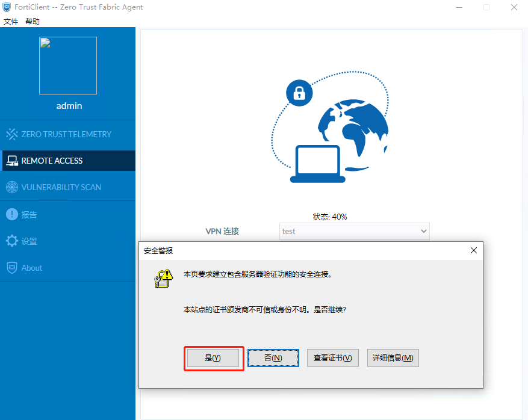Image resolution: width=528 pixels, height=420 pixels.
Task: Click the admin username label
Action: click(x=69, y=106)
